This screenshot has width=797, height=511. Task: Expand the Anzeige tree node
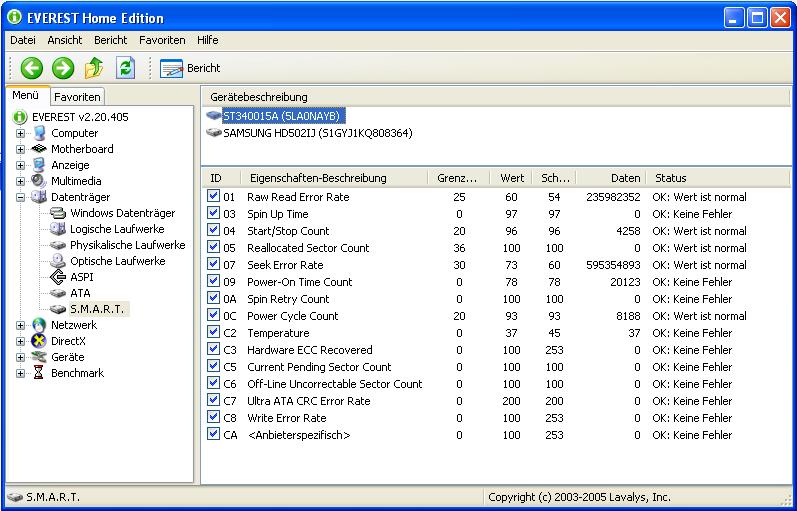[x=20, y=165]
